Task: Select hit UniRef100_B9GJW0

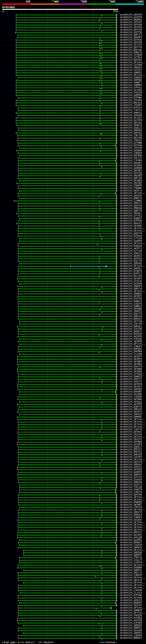Action: click(x=131, y=50)
